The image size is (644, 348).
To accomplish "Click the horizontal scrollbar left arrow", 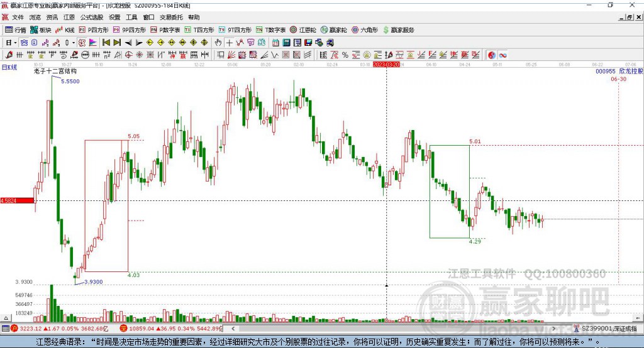I will pyautogui.click(x=233, y=329).
